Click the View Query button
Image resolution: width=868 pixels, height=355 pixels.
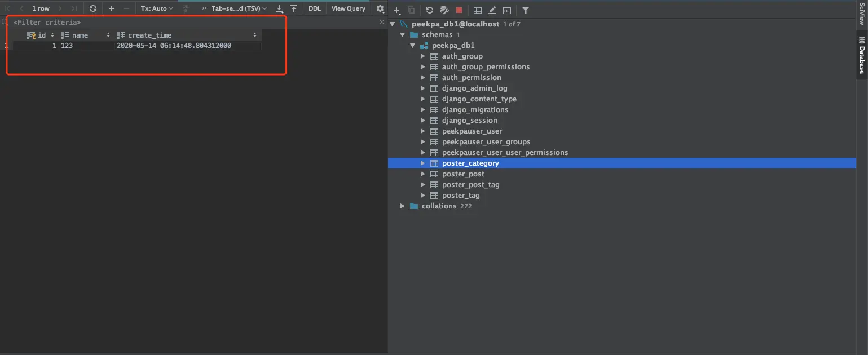349,8
